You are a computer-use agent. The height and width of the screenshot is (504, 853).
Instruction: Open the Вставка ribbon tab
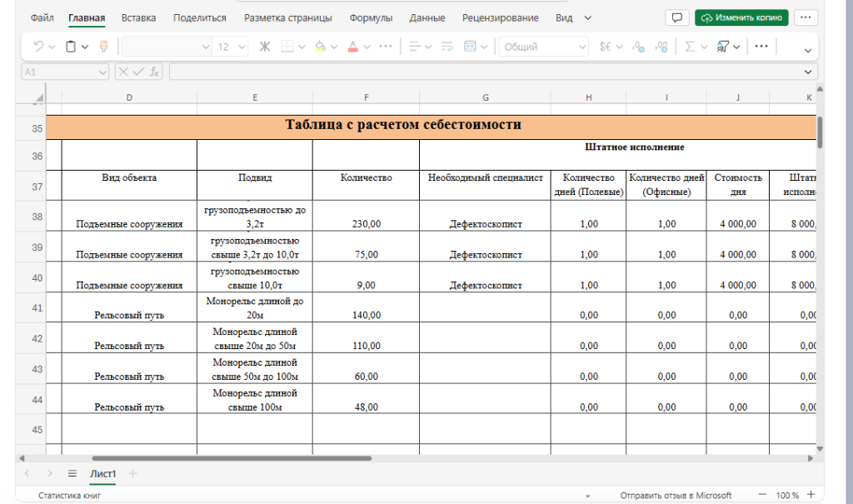click(x=138, y=17)
